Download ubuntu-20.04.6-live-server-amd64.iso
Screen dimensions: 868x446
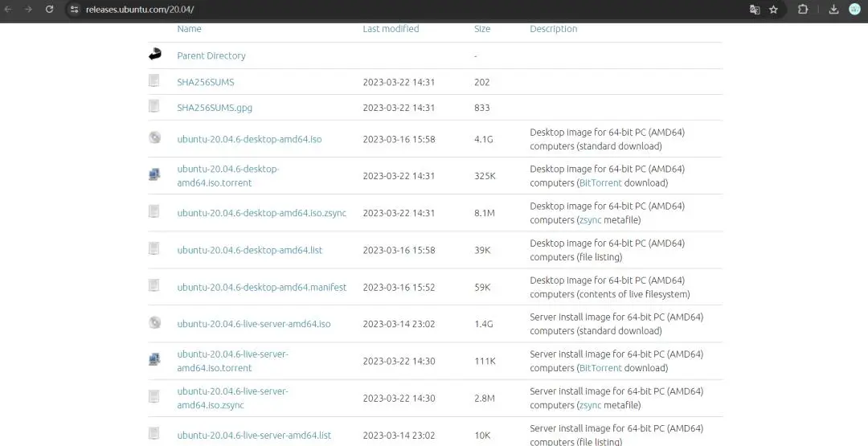(x=254, y=324)
